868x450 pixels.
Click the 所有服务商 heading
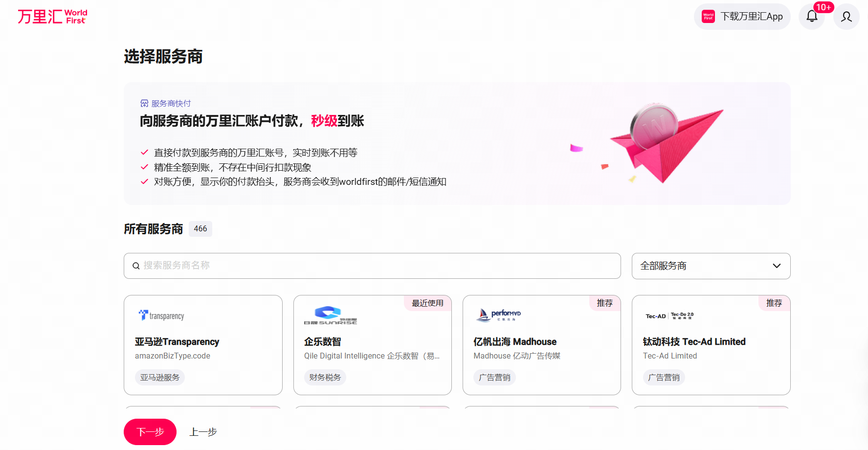[154, 229]
